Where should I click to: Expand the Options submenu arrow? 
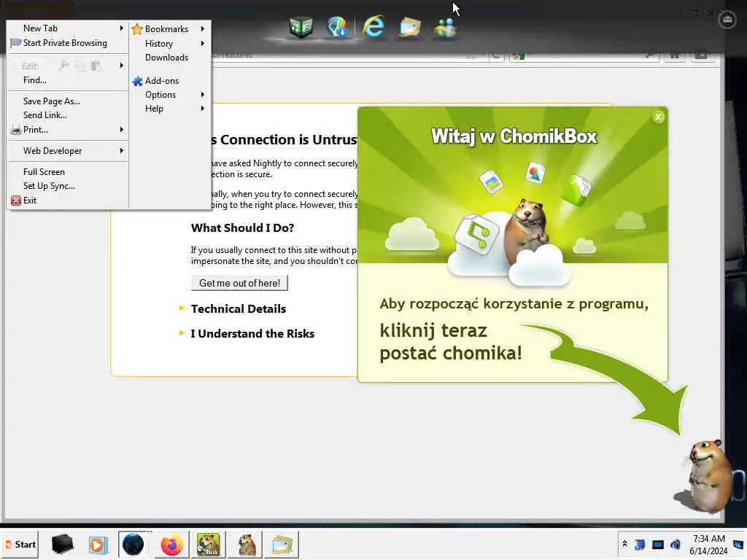click(x=203, y=94)
